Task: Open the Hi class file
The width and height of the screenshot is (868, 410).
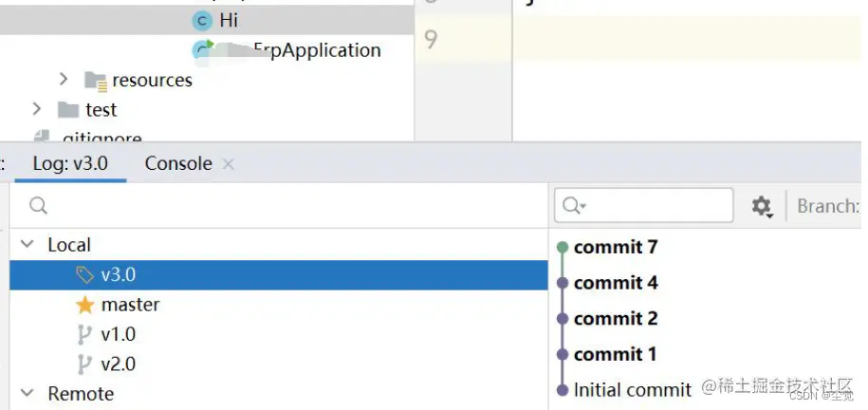Action: point(228,21)
